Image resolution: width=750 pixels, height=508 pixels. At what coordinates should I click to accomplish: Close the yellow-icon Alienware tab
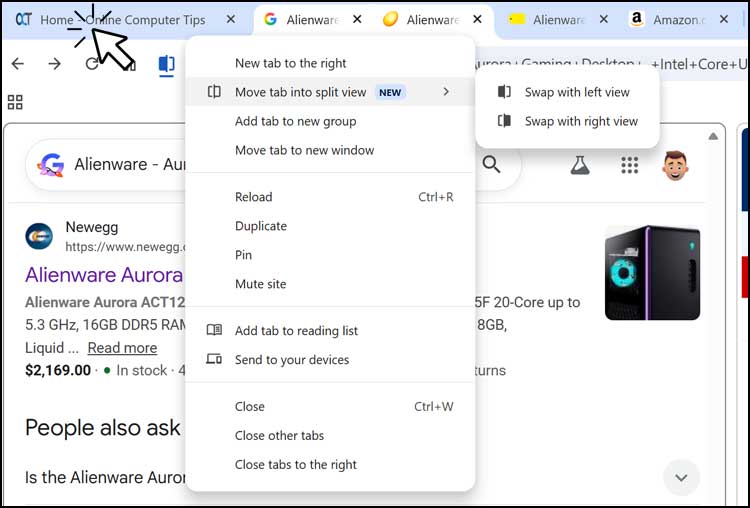point(604,19)
